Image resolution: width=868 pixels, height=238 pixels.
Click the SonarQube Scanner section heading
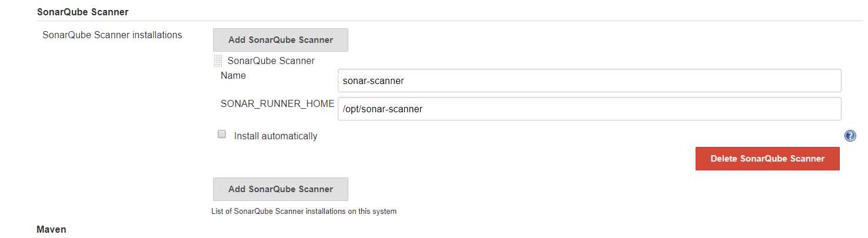[x=82, y=12]
